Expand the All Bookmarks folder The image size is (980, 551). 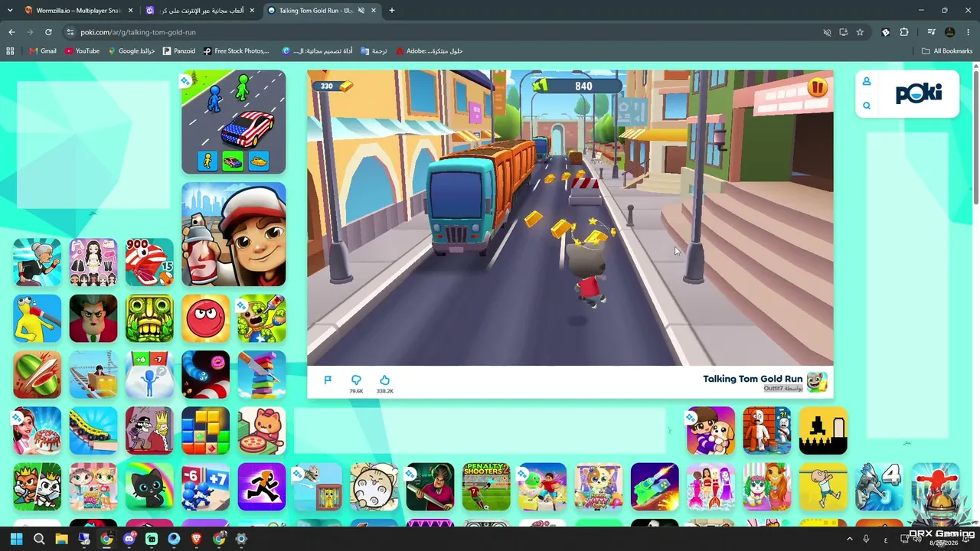[947, 51]
